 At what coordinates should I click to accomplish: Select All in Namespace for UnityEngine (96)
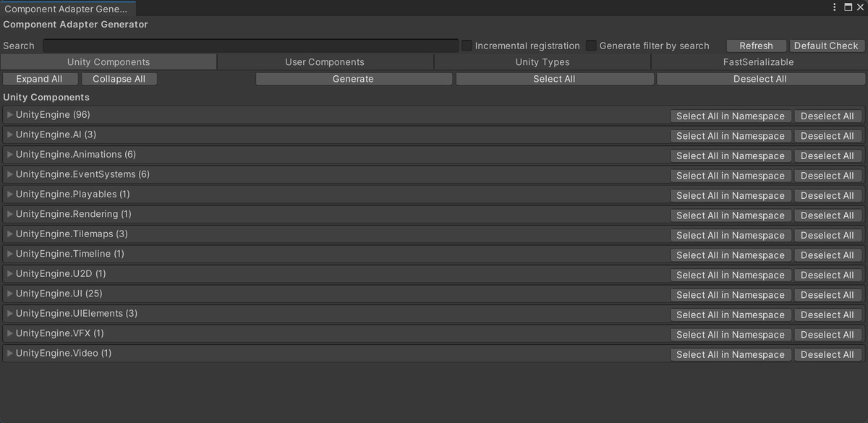point(731,116)
